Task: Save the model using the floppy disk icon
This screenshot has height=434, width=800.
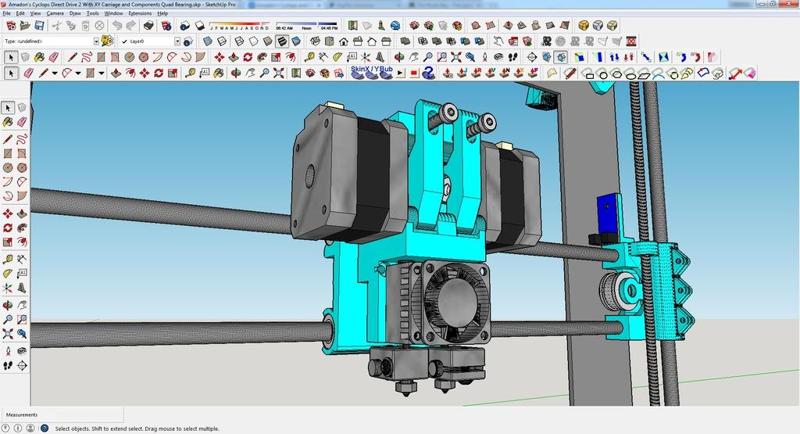Action: (39, 25)
